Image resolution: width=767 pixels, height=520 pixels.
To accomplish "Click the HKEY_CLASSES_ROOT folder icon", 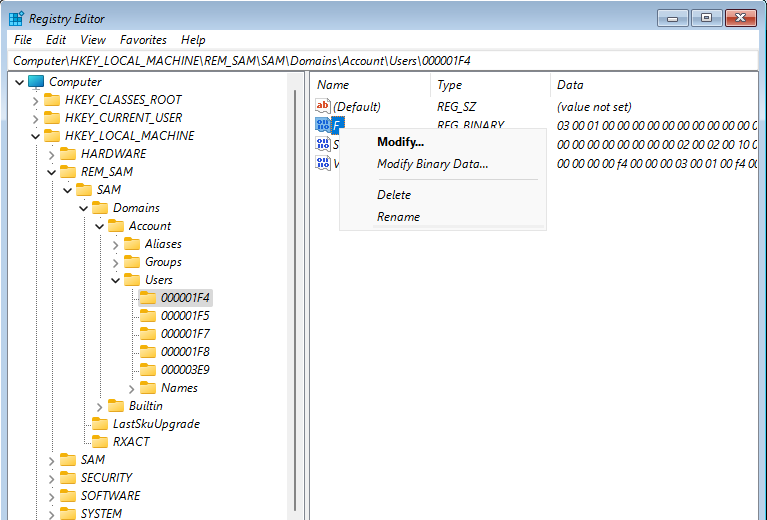I will click(52, 100).
